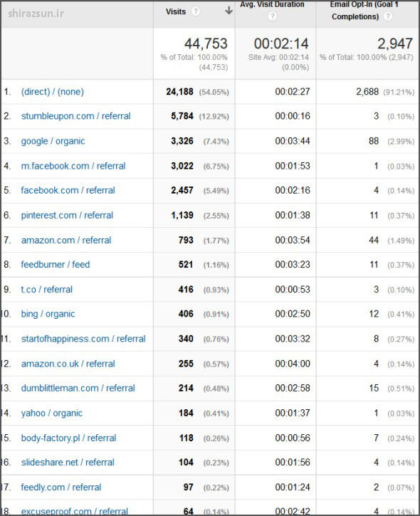The width and height of the screenshot is (420, 516).
Task: Open google / organic source
Action: (x=53, y=141)
